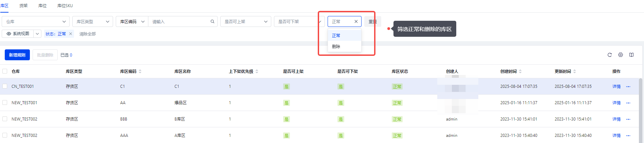This screenshot has height=143, width=644.
Task: Sort by 创建时间 column
Action: (520, 71)
